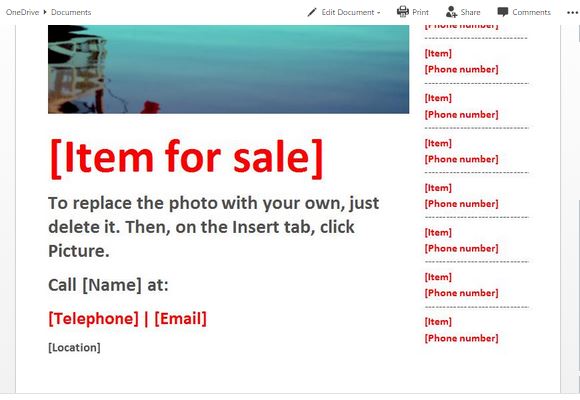Click the pencil Edit Document icon

[312, 12]
